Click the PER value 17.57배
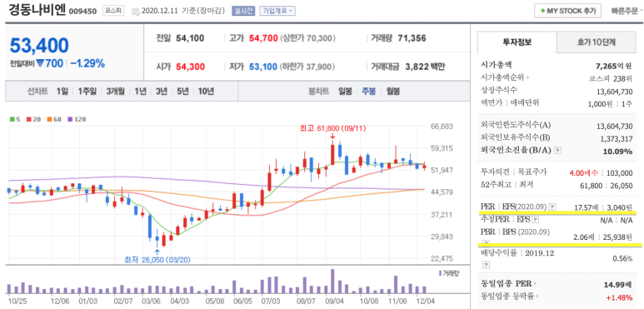This screenshot has height=309, width=644. pyautogui.click(x=586, y=207)
